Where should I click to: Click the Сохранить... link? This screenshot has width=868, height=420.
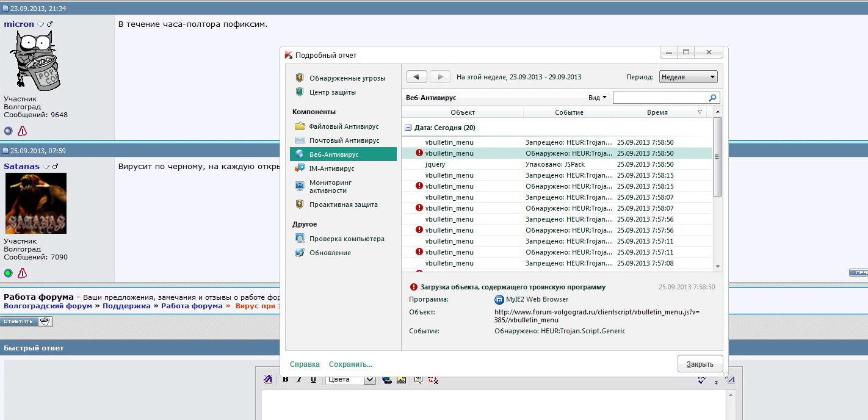[x=350, y=364]
